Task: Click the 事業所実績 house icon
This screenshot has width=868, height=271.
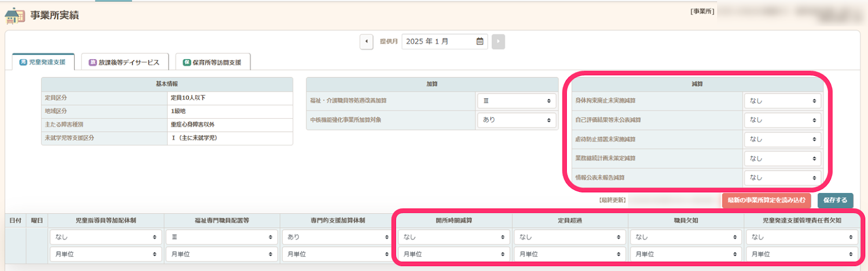Action: click(x=15, y=16)
